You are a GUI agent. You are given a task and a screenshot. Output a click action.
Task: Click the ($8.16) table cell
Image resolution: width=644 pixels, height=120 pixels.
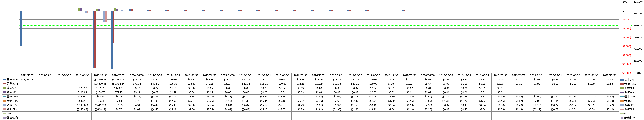pyautogui.click(x=137, y=97)
